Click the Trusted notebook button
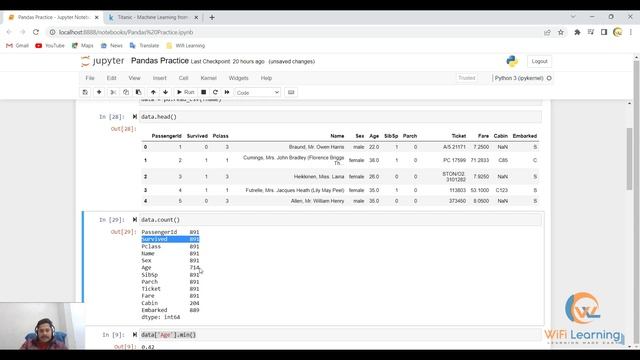The width and height of the screenshot is (640, 360). pyautogui.click(x=467, y=78)
